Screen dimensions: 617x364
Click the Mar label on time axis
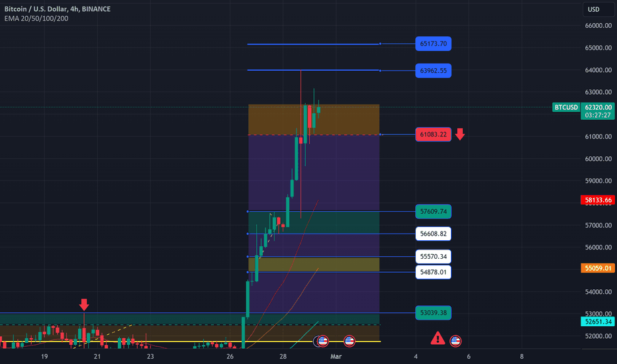[x=336, y=357]
